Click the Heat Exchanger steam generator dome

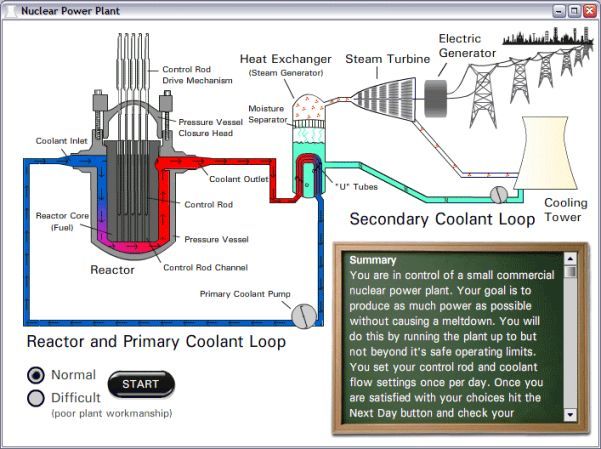click(x=309, y=107)
